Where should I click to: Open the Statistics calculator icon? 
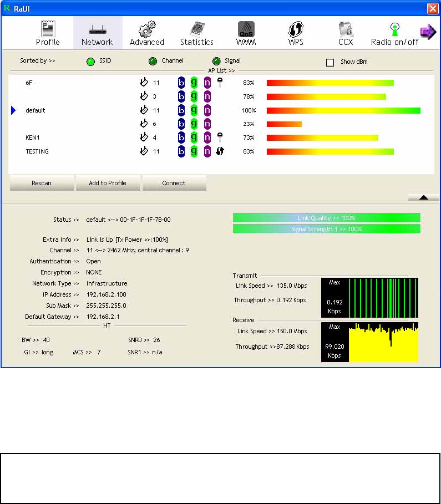[197, 29]
